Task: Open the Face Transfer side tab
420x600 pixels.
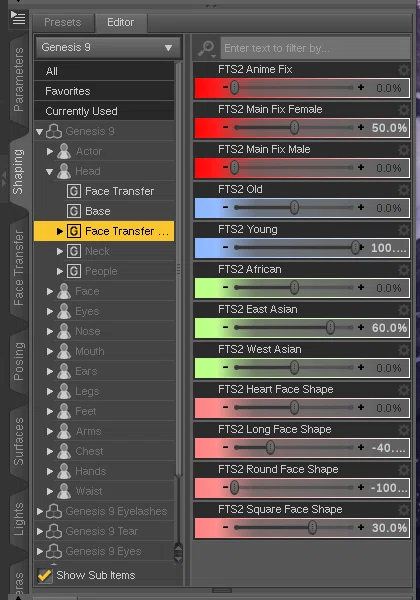Action: click(x=18, y=268)
